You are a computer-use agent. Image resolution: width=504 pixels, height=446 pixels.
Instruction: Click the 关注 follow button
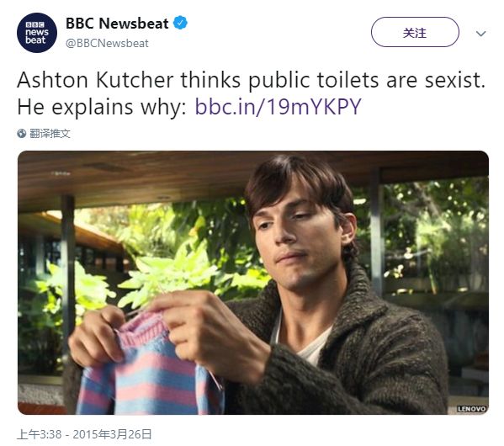(x=415, y=32)
